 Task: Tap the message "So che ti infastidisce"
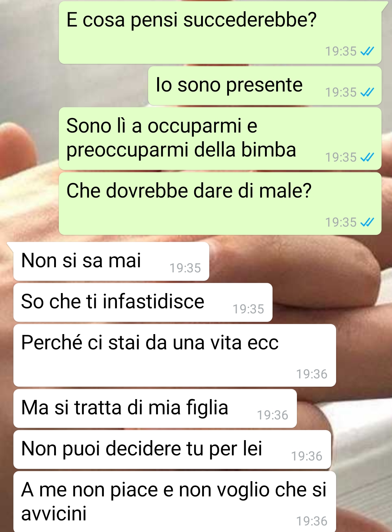pos(143,302)
